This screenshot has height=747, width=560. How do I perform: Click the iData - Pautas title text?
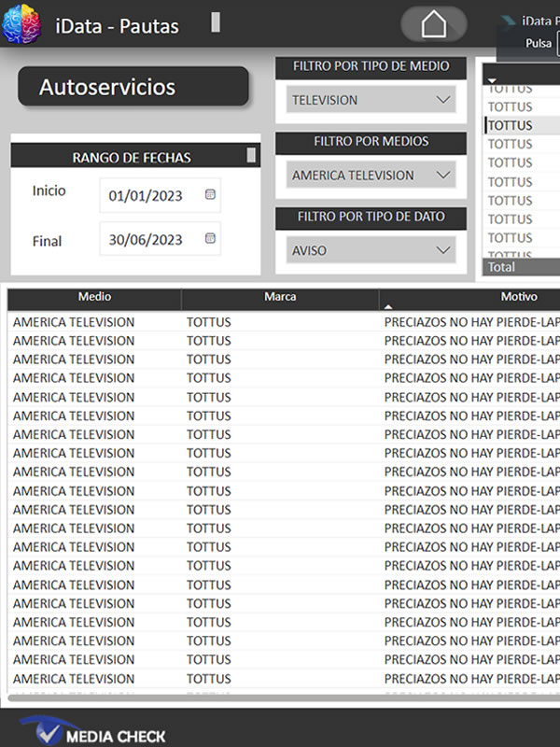coord(118,26)
